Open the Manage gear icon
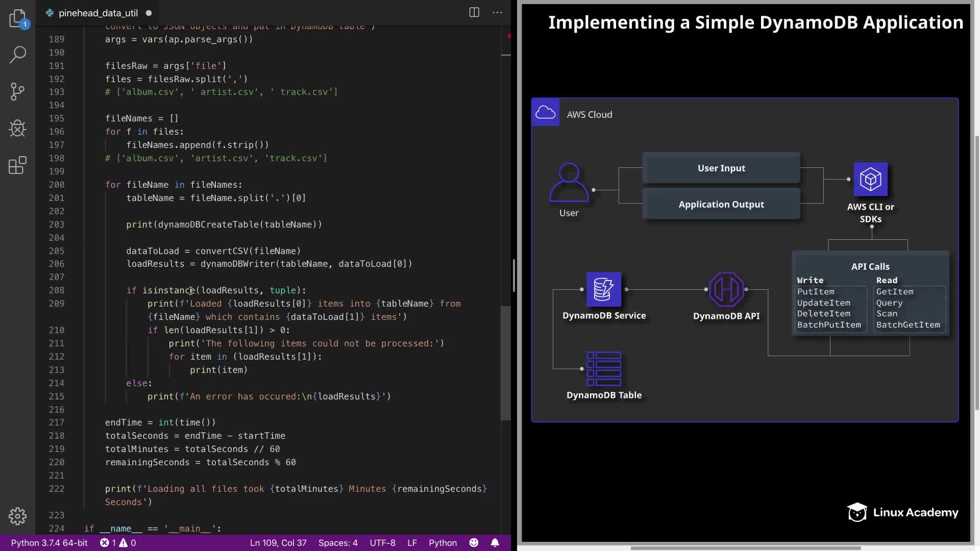The image size is (980, 551). [x=17, y=516]
